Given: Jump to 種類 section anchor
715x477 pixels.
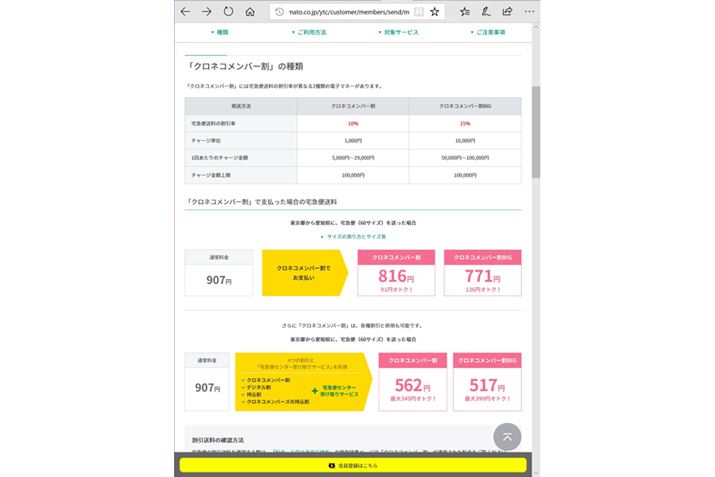Looking at the screenshot, I should click(221, 33).
